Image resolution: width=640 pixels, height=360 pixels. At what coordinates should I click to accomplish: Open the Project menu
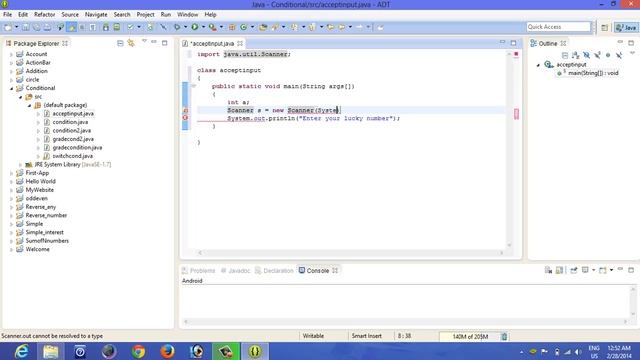pyautogui.click(x=145, y=14)
